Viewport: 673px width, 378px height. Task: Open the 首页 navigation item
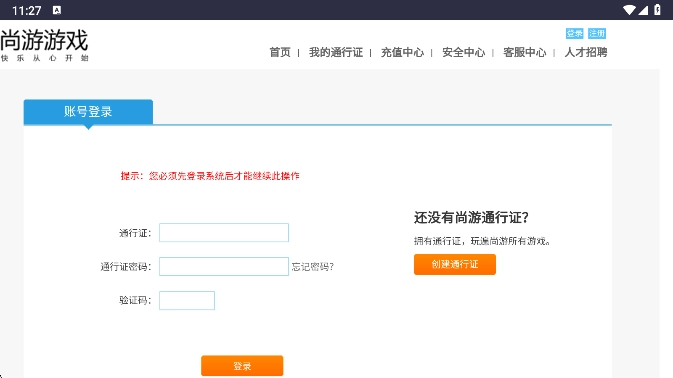click(x=280, y=52)
